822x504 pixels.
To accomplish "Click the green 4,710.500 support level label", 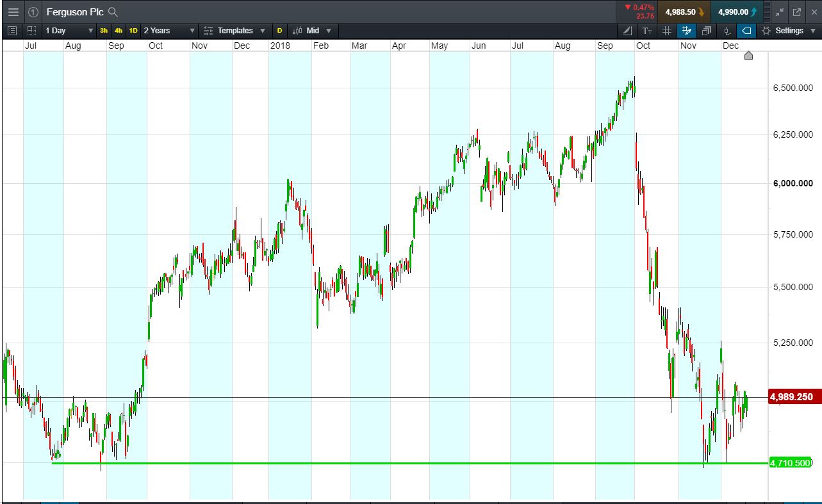I will tap(791, 462).
